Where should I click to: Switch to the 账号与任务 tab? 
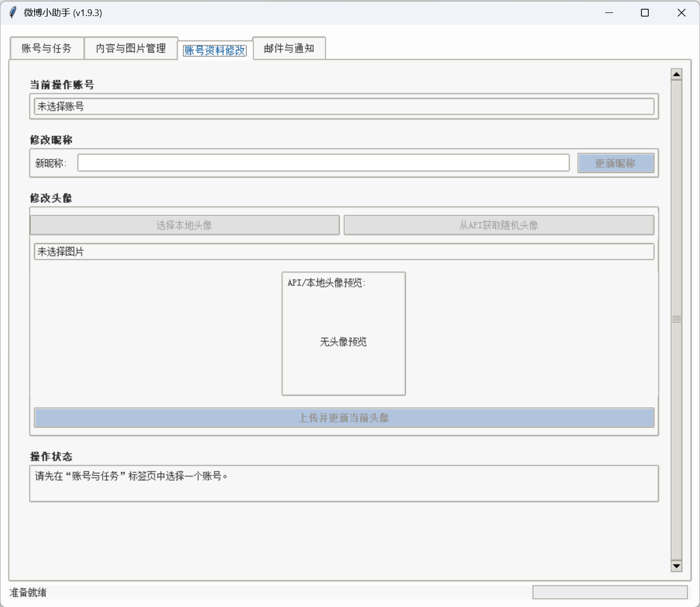tap(47, 49)
